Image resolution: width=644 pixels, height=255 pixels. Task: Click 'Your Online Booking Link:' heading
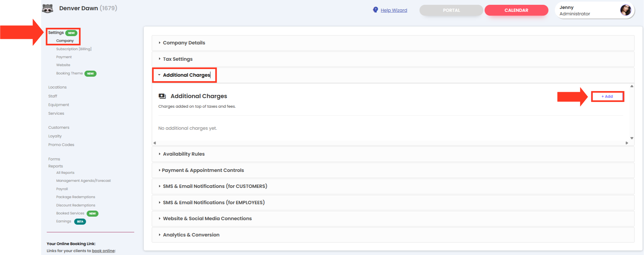coord(71,244)
